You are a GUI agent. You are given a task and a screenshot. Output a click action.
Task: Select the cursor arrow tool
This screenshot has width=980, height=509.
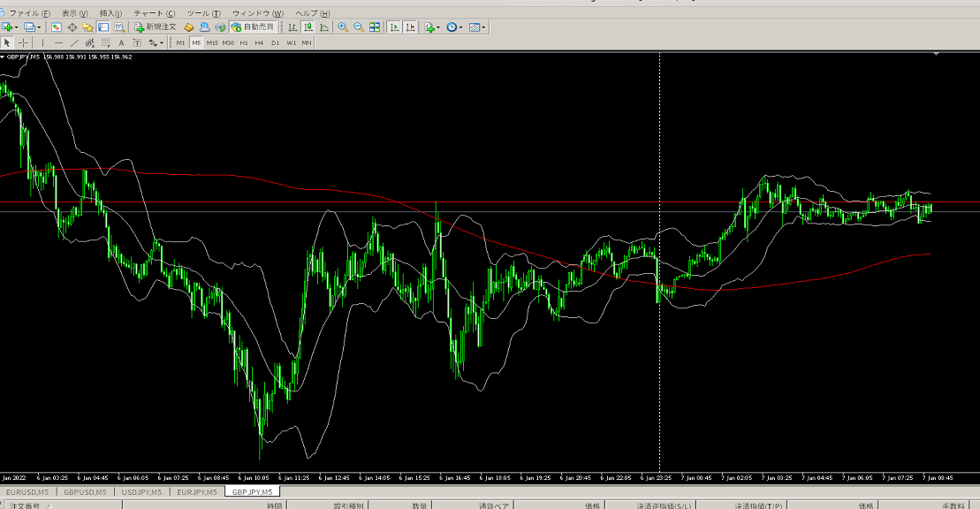click(x=7, y=42)
